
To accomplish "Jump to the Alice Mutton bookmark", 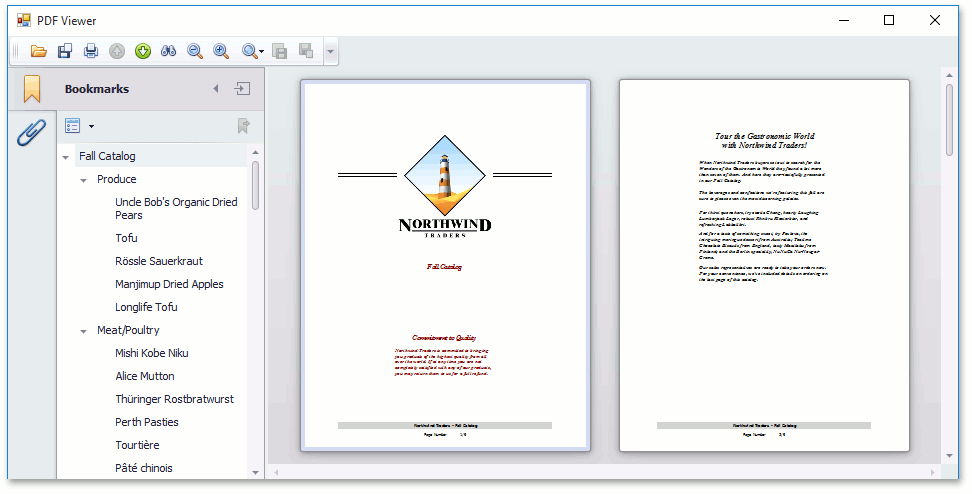I will pyautogui.click(x=145, y=376).
